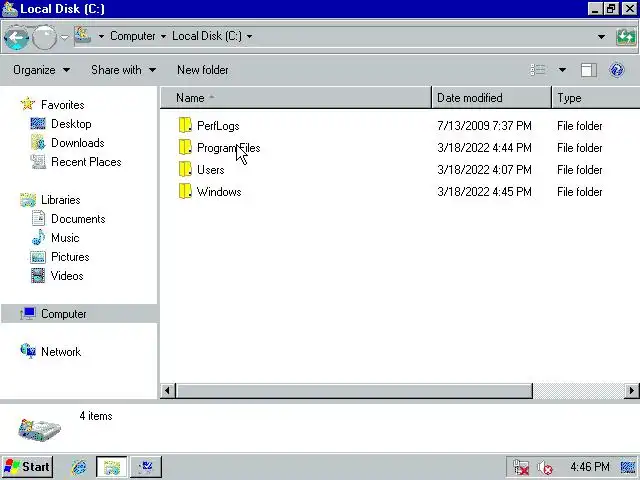The width and height of the screenshot is (640, 480).
Task: Click the PerfLogs folder name
Action: tap(218, 126)
